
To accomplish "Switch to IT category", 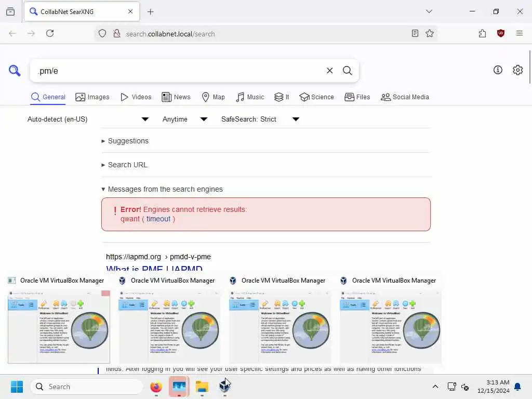I will [282, 97].
